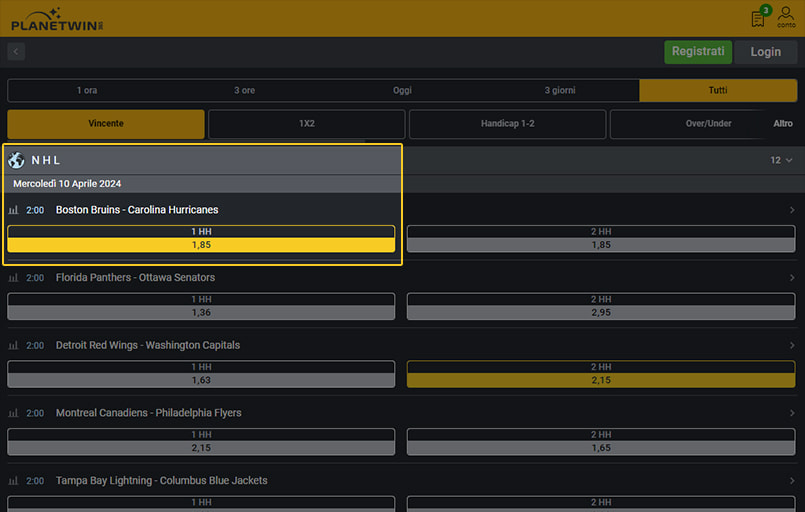Click the NHL globe icon
805x512 pixels.
pyautogui.click(x=16, y=160)
